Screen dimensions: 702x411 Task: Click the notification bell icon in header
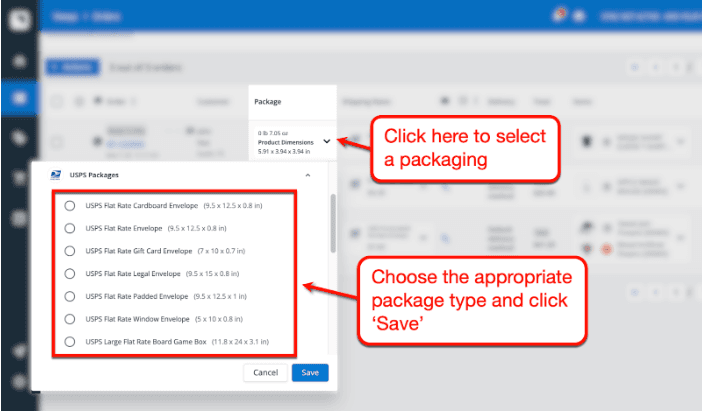tap(558, 16)
